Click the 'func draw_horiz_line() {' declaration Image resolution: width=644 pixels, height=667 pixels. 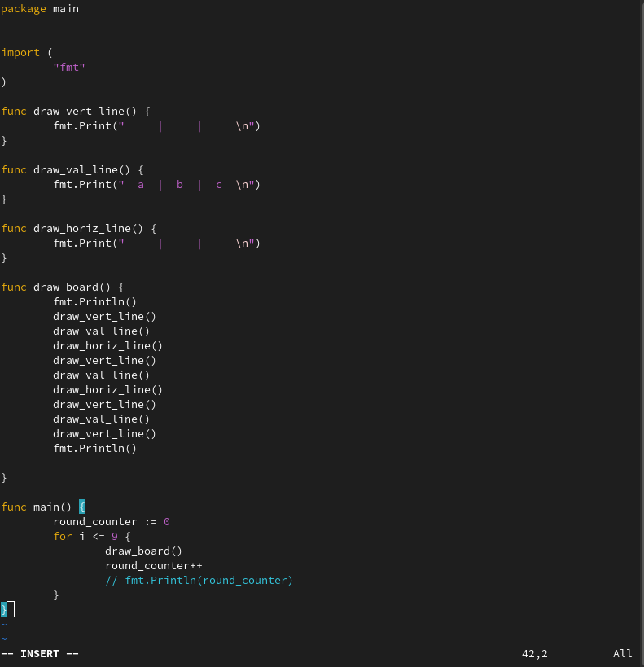tap(79, 229)
